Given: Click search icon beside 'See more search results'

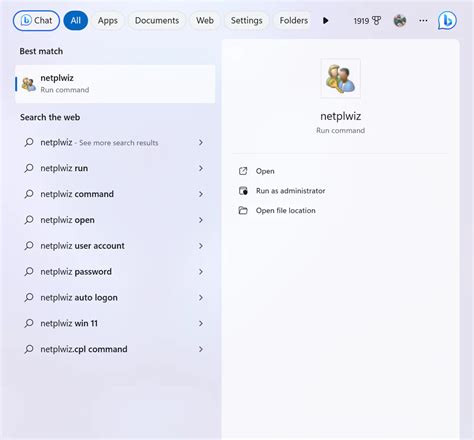Looking at the screenshot, I should [29, 142].
